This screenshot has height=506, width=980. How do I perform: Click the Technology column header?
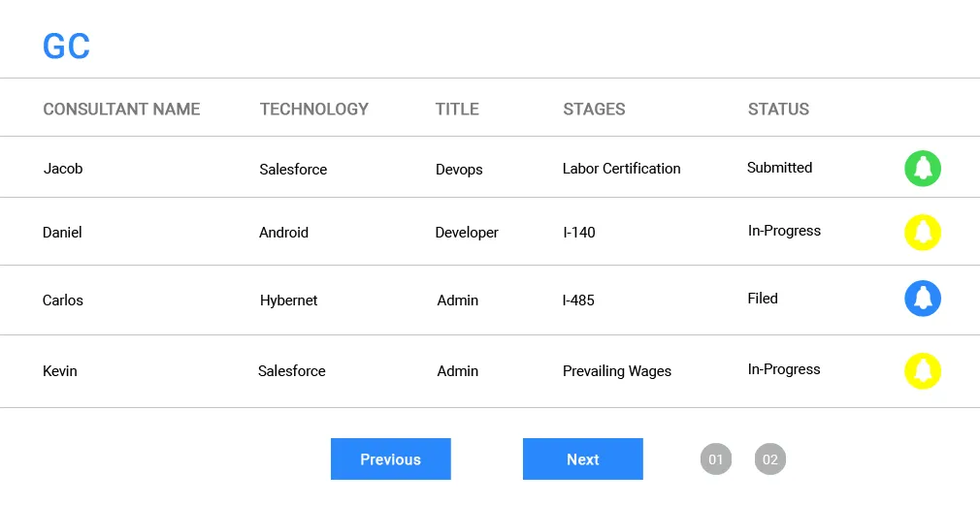[314, 110]
